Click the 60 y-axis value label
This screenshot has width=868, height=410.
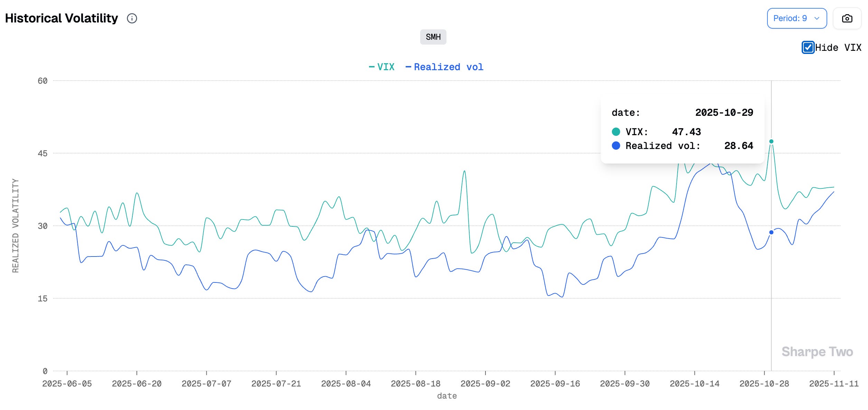pyautogui.click(x=43, y=81)
